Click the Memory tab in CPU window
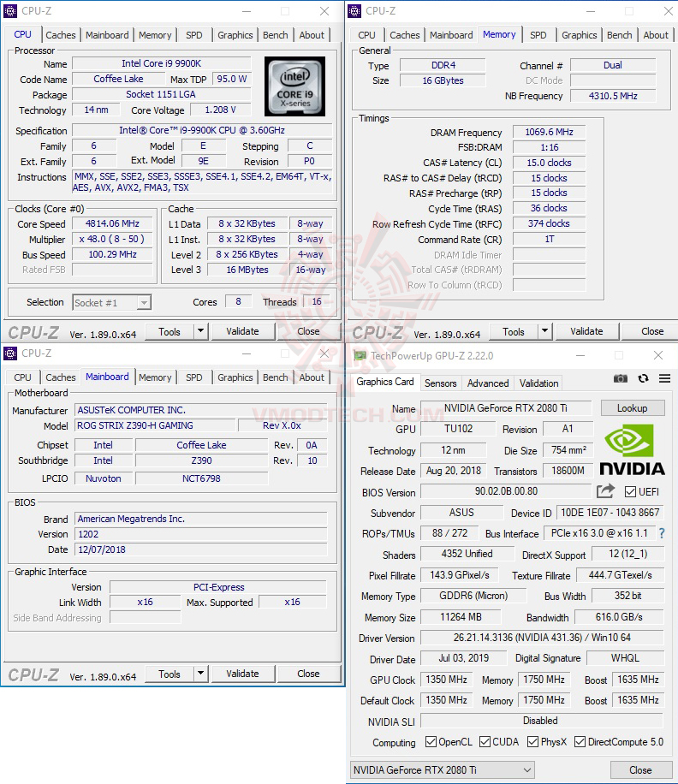 (x=155, y=35)
